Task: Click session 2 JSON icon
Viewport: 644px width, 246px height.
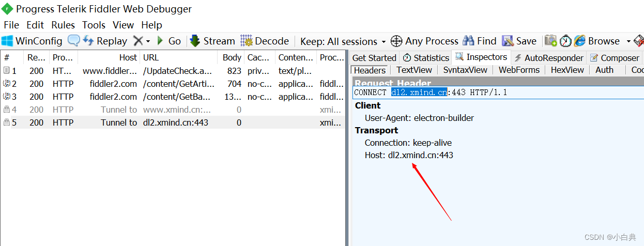Action: pos(7,83)
